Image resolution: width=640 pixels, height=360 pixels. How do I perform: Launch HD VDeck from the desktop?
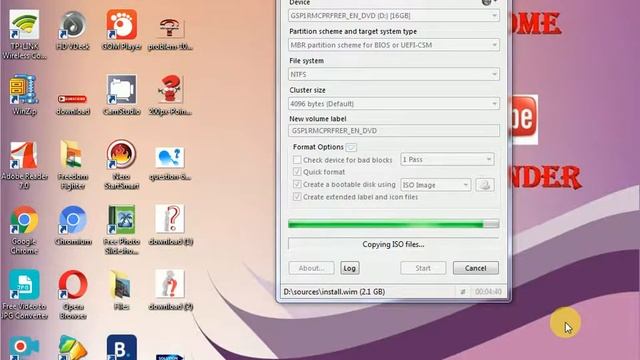pos(73,31)
